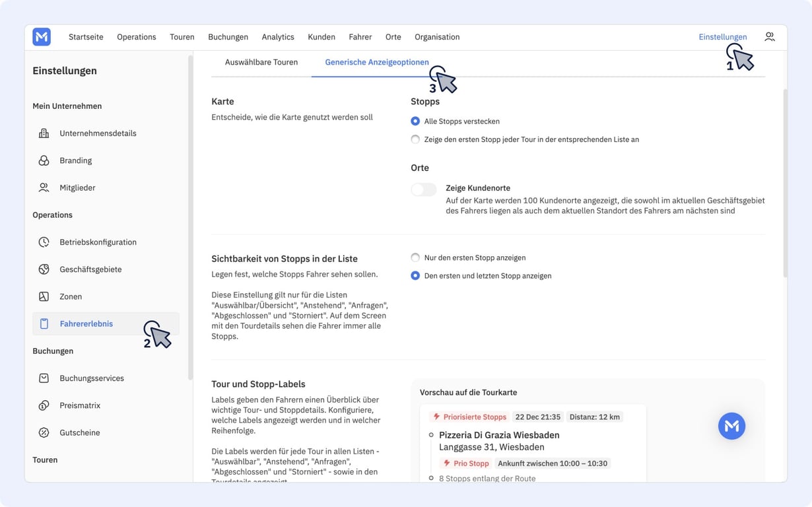The image size is (812, 507).
Task: Click the Zonen map icon
Action: 44,296
